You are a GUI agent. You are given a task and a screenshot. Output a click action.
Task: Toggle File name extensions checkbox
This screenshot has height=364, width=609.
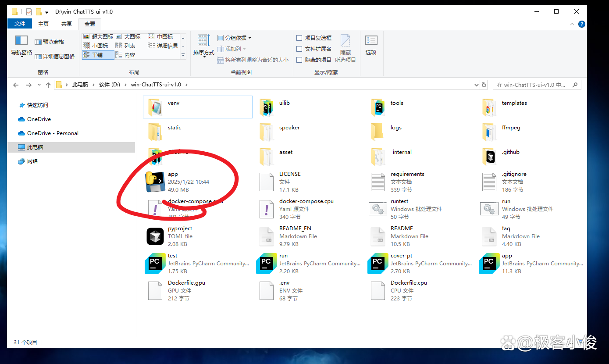point(299,49)
